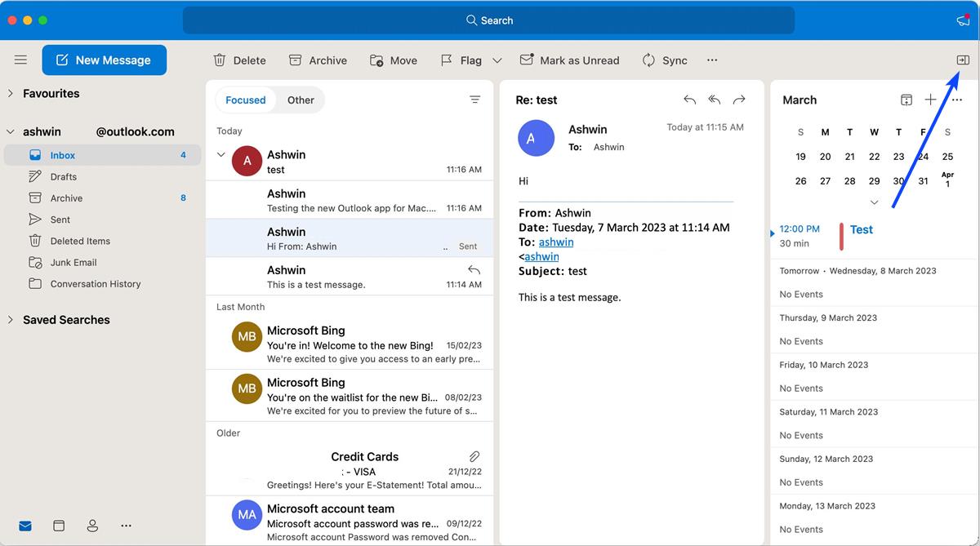Open the Flag options dropdown
980x546 pixels.
point(496,60)
